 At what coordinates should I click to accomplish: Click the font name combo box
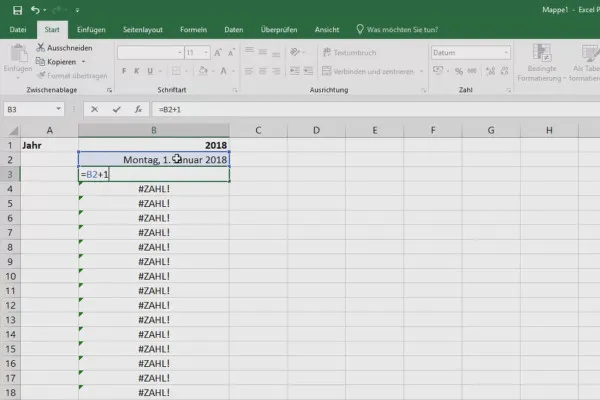tap(150, 52)
